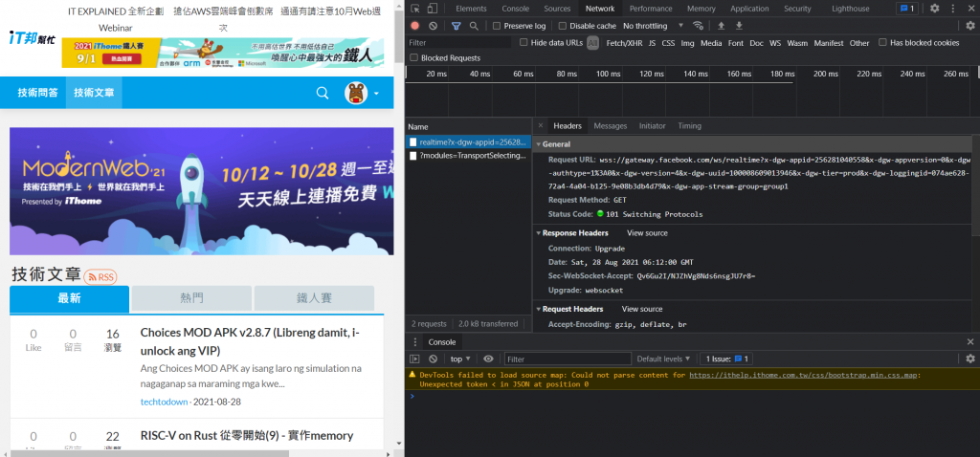Open network search magnifier
This screenshot has height=457, width=980.
pyautogui.click(x=474, y=26)
